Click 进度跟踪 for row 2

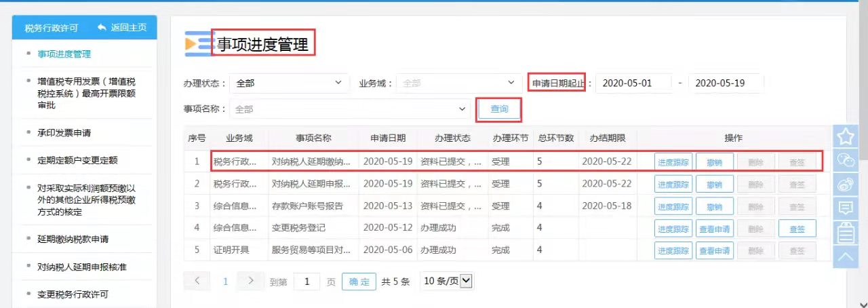click(673, 185)
